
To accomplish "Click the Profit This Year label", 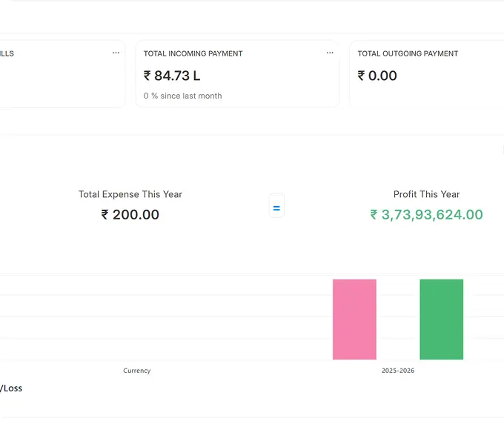I will [x=426, y=194].
